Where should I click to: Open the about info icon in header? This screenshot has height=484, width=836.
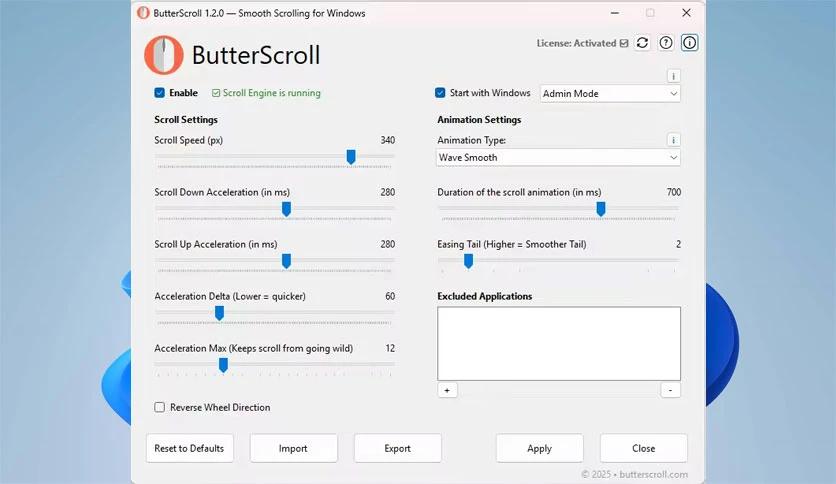689,43
